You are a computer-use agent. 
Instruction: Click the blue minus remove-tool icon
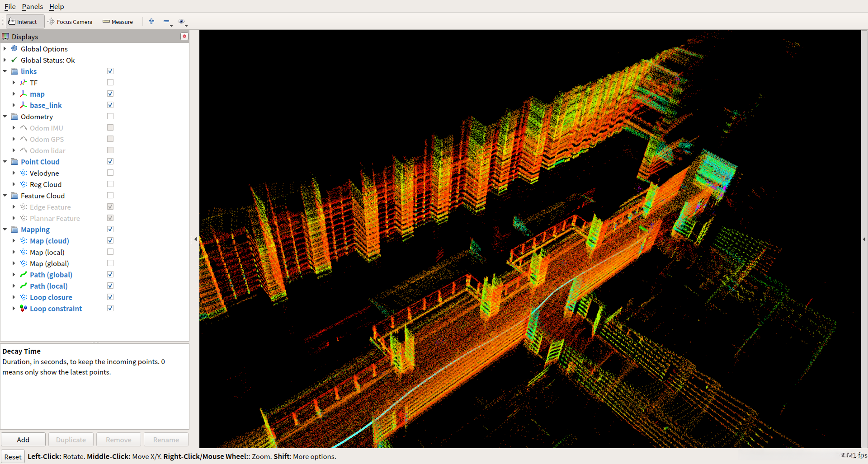(166, 21)
